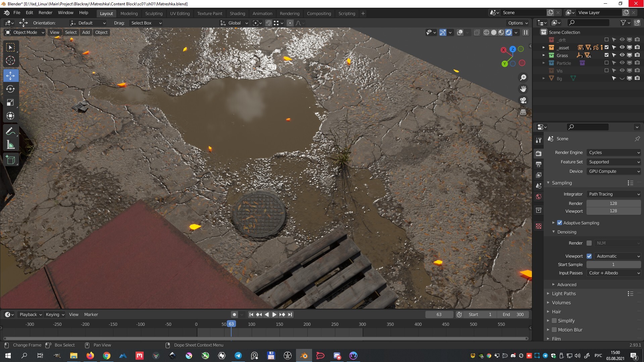Screen dimensions: 644x362
Task: Enable the Motion Blur checkbox
Action: pos(554,330)
